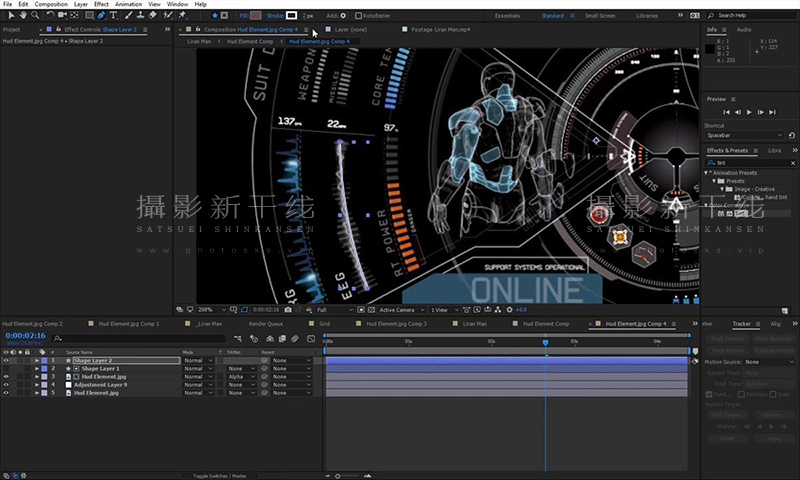Open the 1 View layout dropdown
This screenshot has height=480, width=800.
click(444, 310)
